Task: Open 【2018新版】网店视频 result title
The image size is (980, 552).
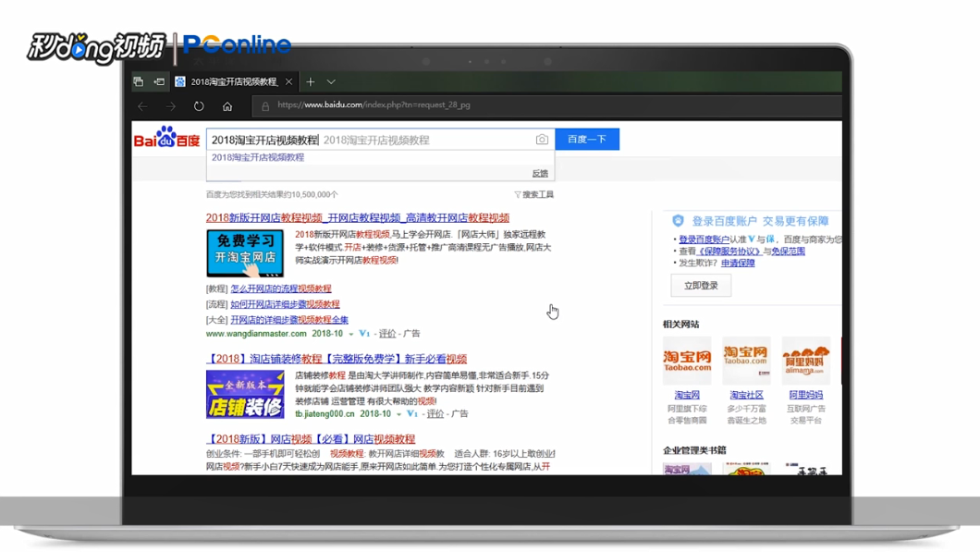Action: click(x=311, y=439)
